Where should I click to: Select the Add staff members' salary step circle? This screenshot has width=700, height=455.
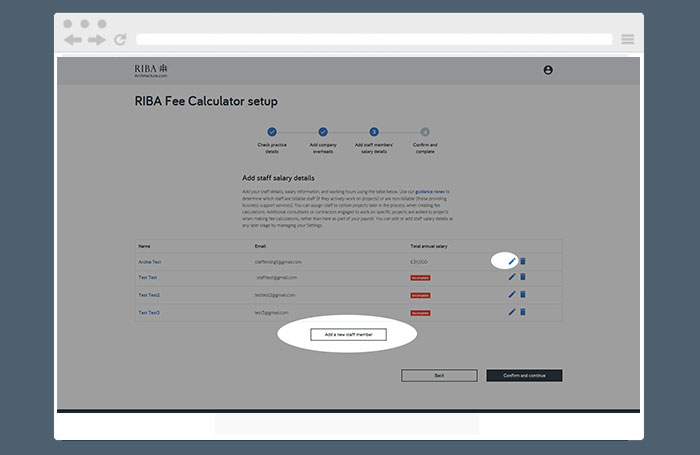pos(374,132)
